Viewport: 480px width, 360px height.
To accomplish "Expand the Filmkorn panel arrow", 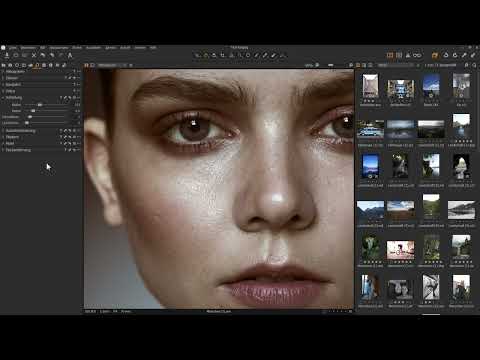I will (3, 137).
